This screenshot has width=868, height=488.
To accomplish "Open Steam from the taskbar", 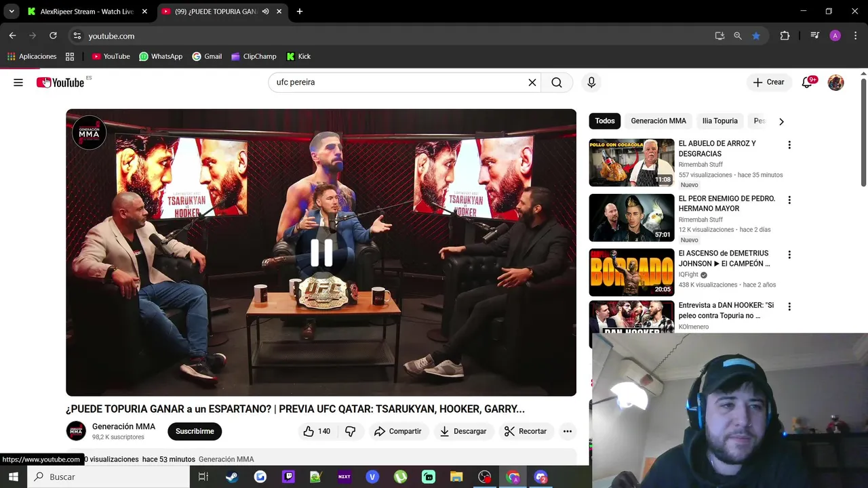I will pyautogui.click(x=232, y=477).
